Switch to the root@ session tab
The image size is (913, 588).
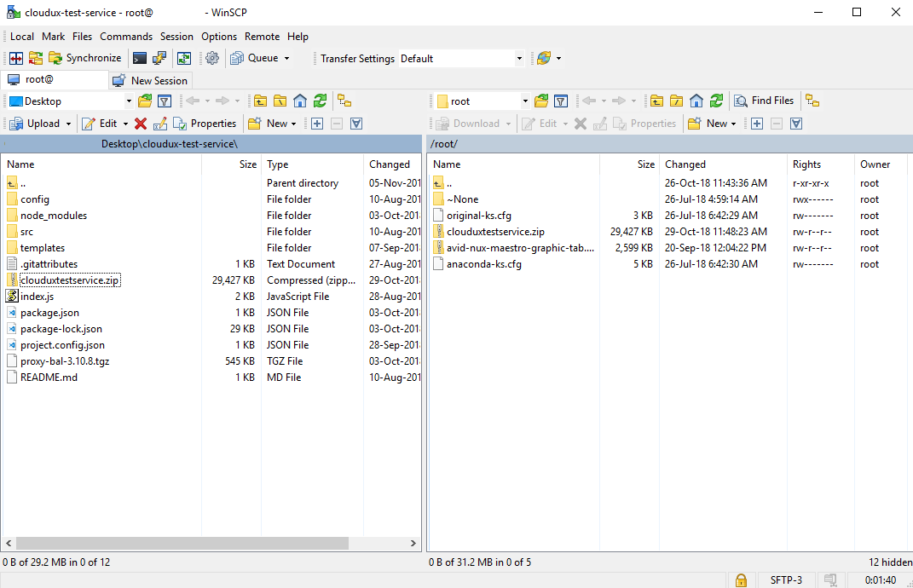[55, 80]
